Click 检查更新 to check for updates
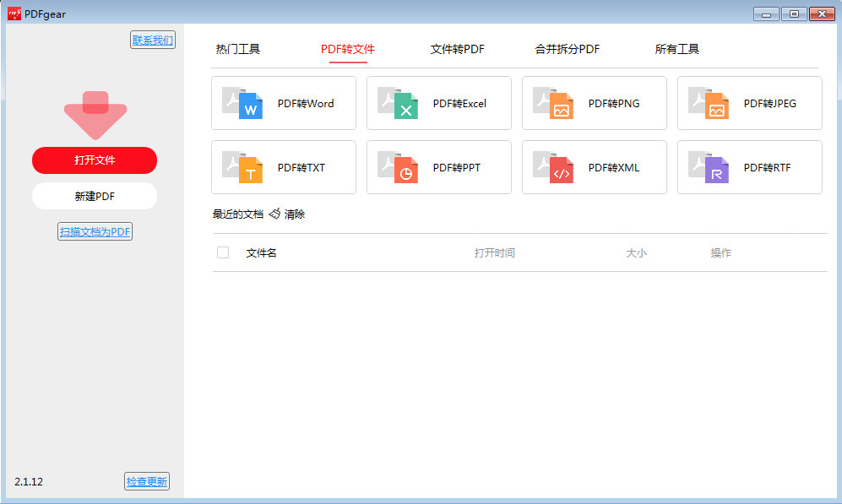Screen dimensions: 842x504 (147, 481)
